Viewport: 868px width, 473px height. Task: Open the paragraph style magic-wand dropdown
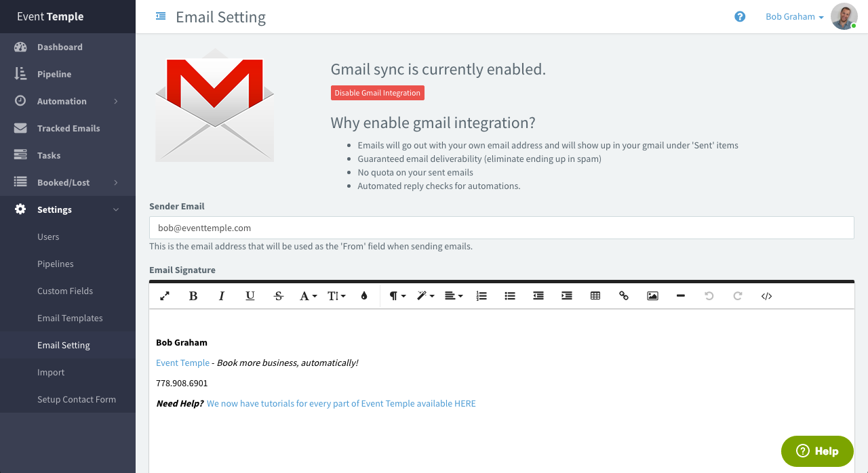pyautogui.click(x=425, y=296)
